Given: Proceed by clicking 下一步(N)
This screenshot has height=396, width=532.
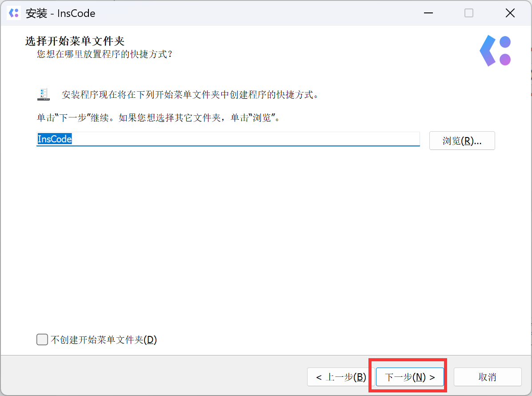Looking at the screenshot, I should [408, 377].
